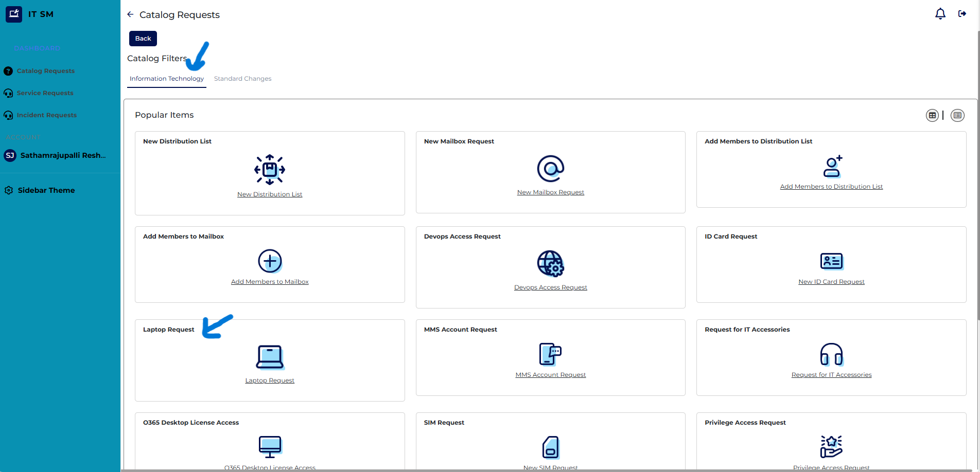The height and width of the screenshot is (472, 980).
Task: Click the globe gear Devops Access icon
Action: click(550, 264)
